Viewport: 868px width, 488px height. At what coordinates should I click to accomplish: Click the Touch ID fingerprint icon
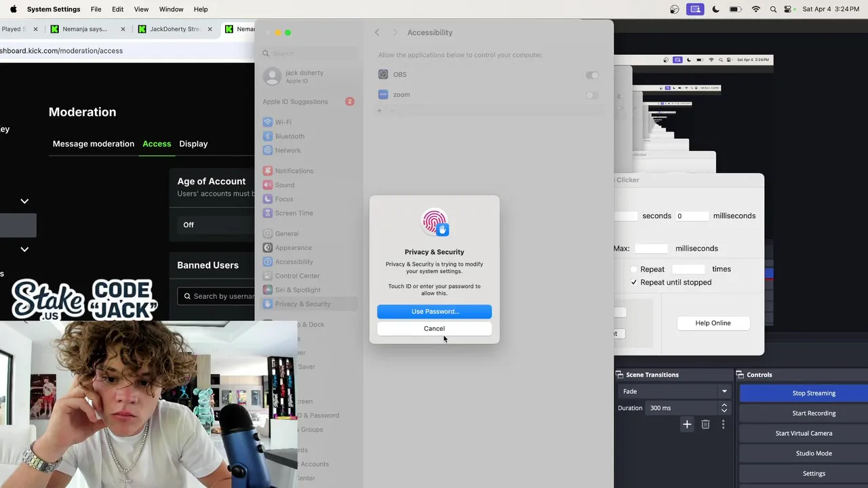point(434,223)
